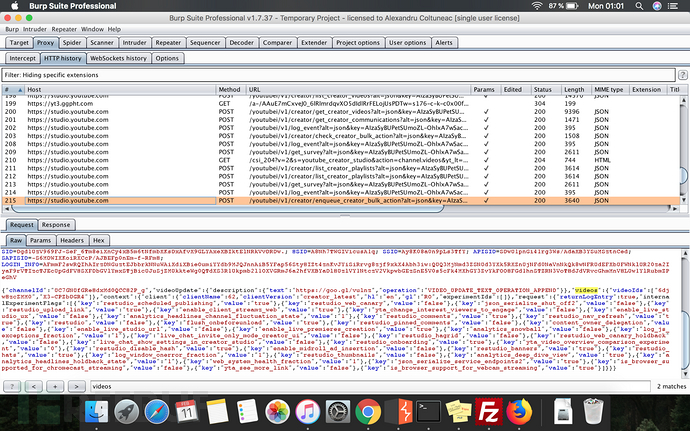Switch to the Target tab
This screenshot has height=431, width=690.
[19, 43]
